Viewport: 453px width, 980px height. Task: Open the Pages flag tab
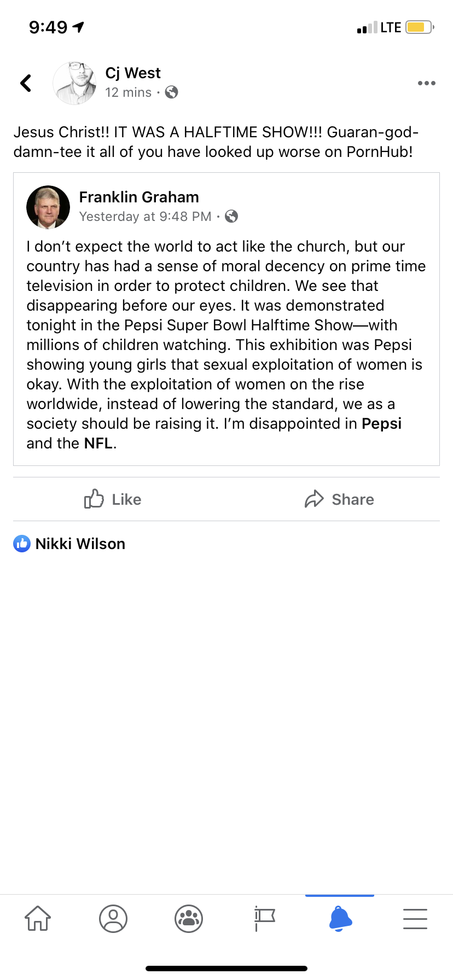coord(264,918)
